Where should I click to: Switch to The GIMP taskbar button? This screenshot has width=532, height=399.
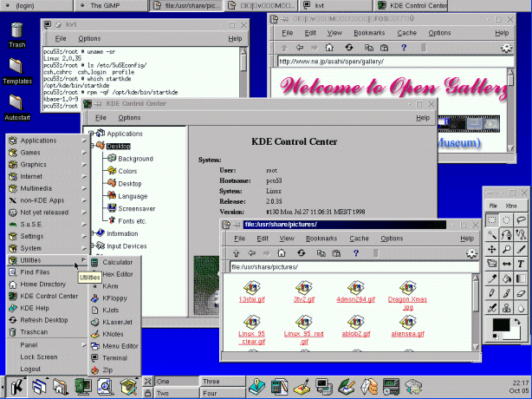point(111,5)
